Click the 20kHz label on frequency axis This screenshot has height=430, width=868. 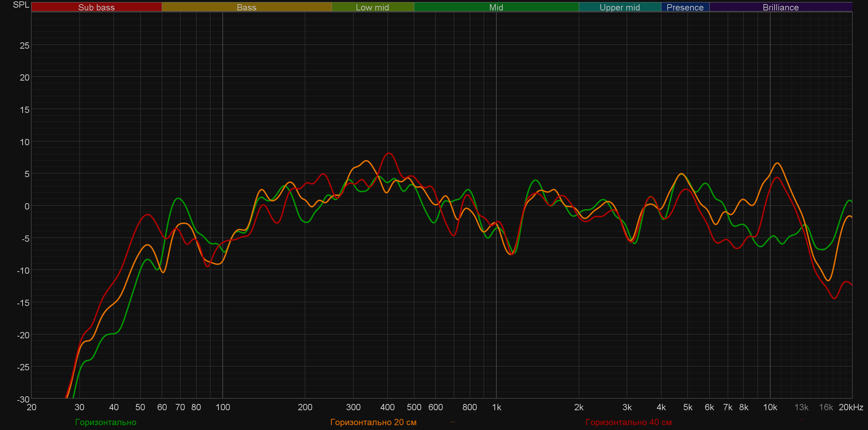point(851,407)
